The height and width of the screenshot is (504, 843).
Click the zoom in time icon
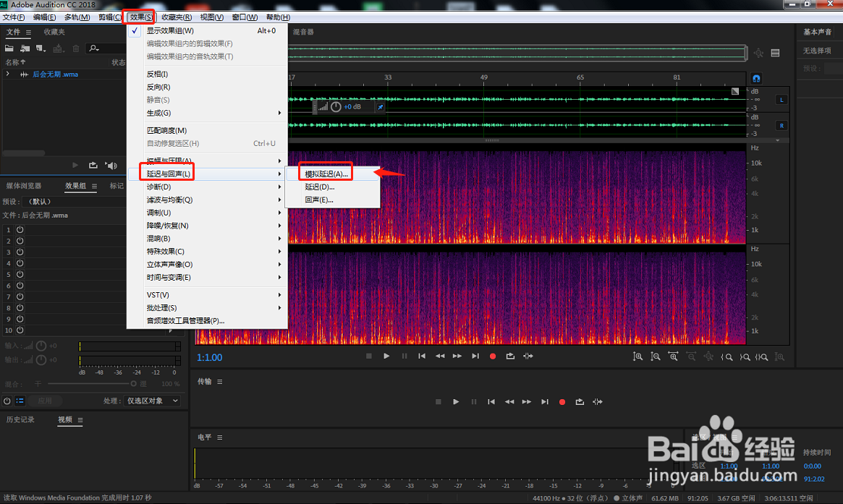[x=673, y=356]
